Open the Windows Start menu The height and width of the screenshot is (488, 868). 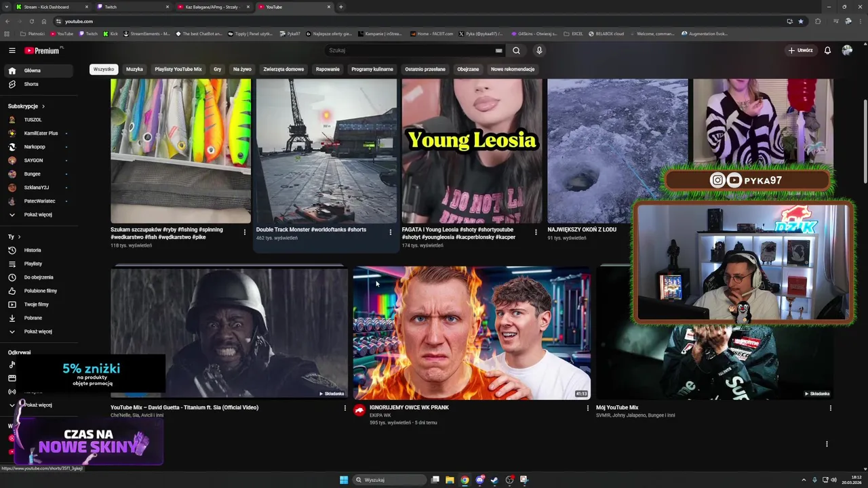pyautogui.click(x=344, y=480)
